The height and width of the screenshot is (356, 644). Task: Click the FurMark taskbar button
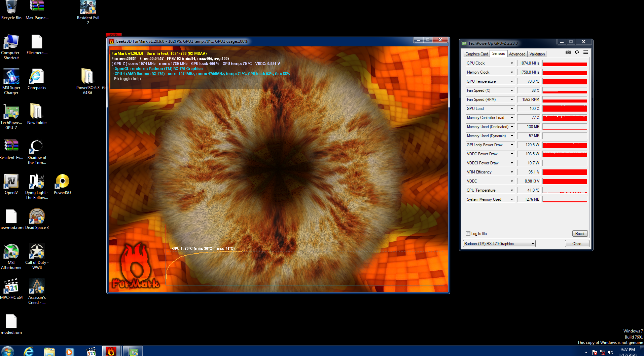111,351
